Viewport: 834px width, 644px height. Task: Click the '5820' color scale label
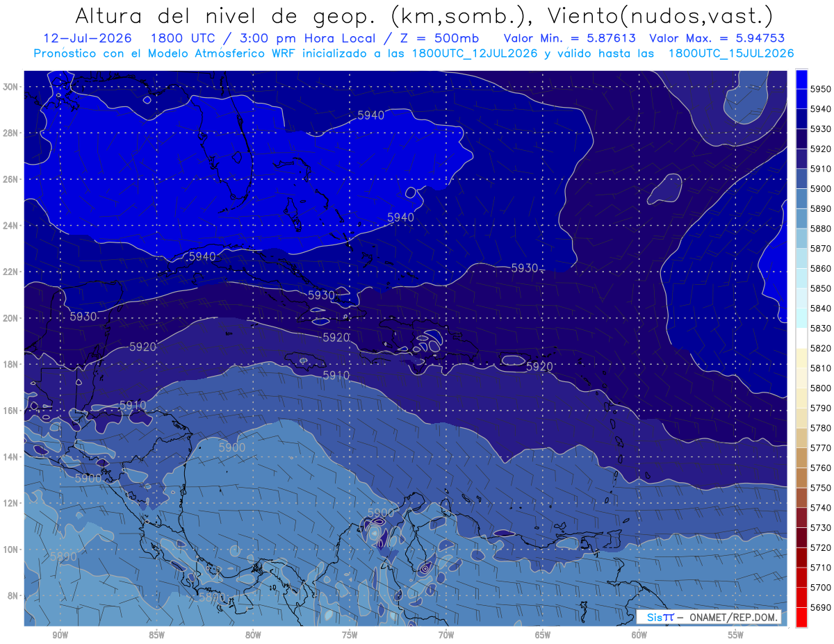(x=820, y=348)
